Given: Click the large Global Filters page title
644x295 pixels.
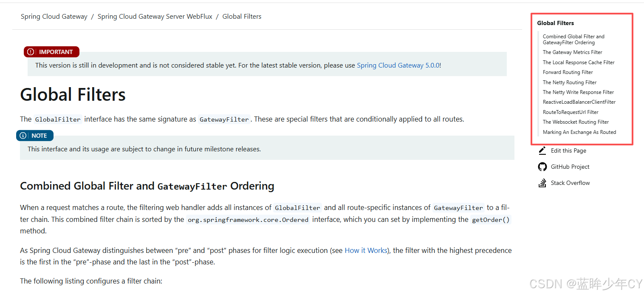Looking at the screenshot, I should pyautogui.click(x=73, y=94).
